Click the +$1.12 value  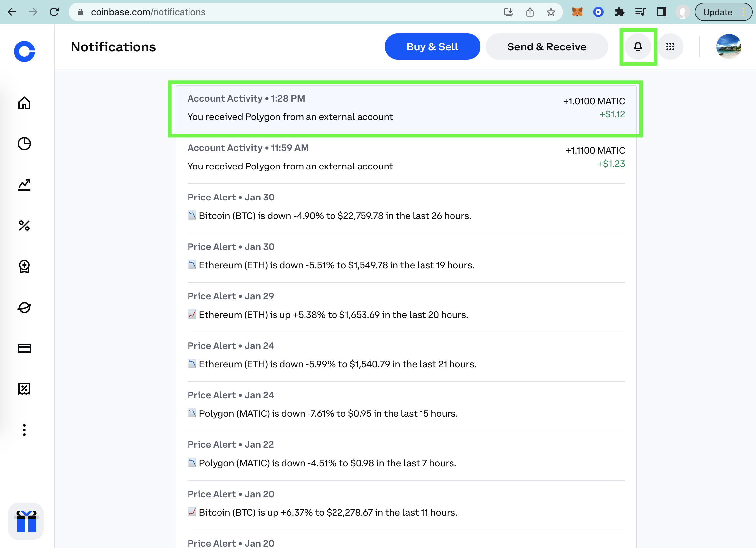(x=612, y=114)
